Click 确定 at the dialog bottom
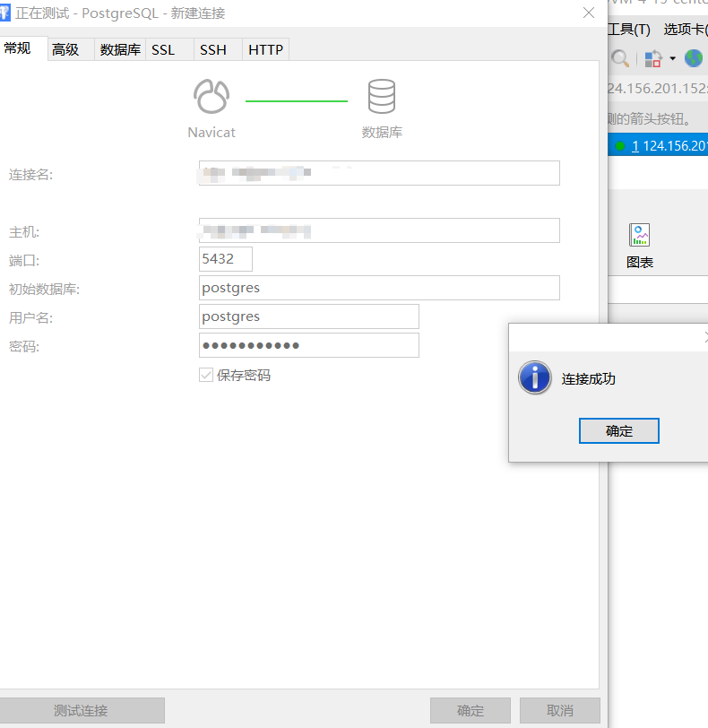The image size is (708, 728). coord(471,710)
